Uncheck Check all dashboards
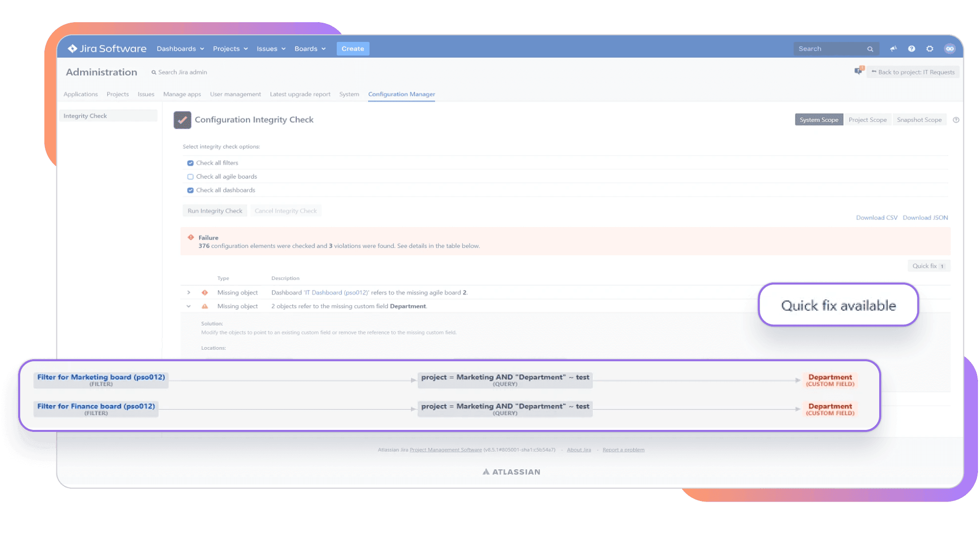 [x=190, y=190]
